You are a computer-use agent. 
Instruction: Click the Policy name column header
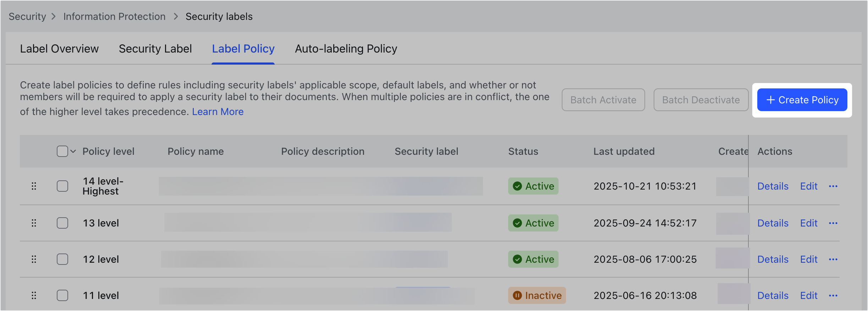tap(196, 151)
